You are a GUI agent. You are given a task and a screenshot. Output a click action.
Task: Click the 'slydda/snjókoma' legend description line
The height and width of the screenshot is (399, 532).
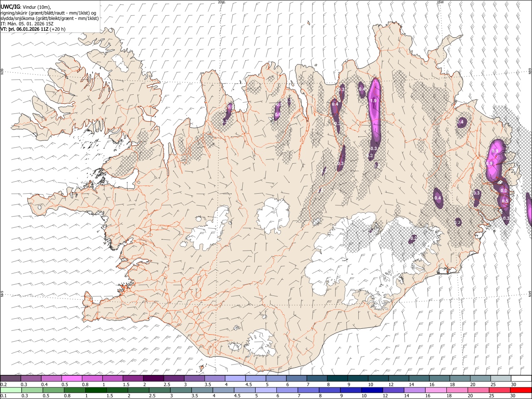pyautogui.click(x=50, y=18)
